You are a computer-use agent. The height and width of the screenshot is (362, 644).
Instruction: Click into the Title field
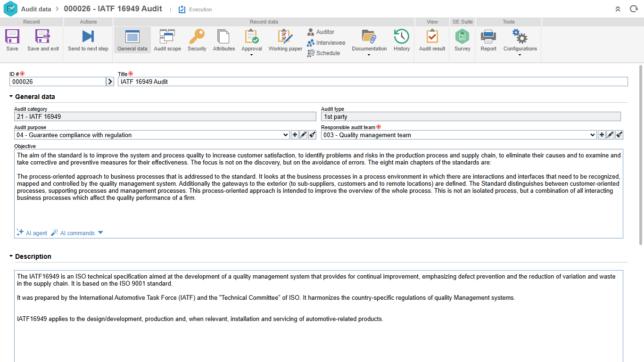[x=373, y=82]
